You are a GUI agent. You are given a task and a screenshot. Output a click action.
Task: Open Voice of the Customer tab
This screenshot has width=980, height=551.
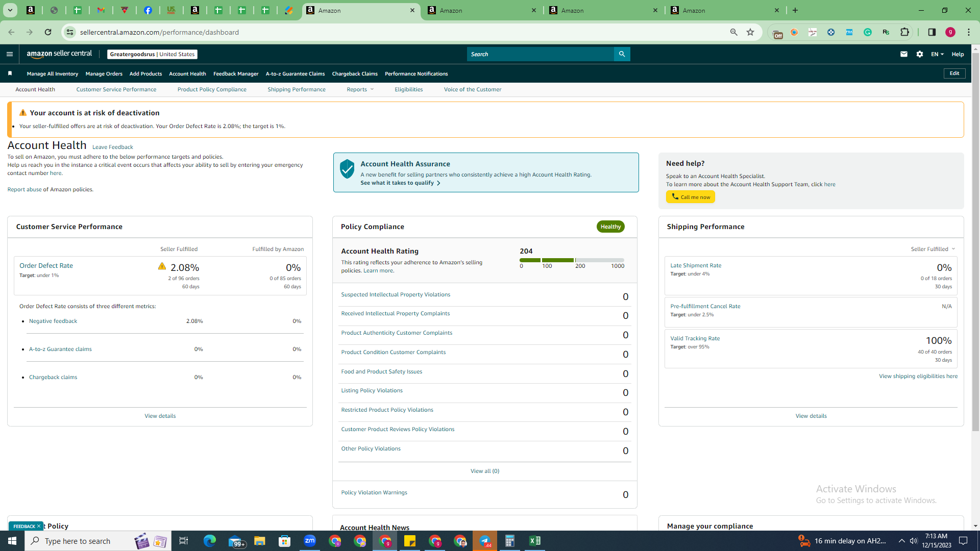tap(473, 89)
